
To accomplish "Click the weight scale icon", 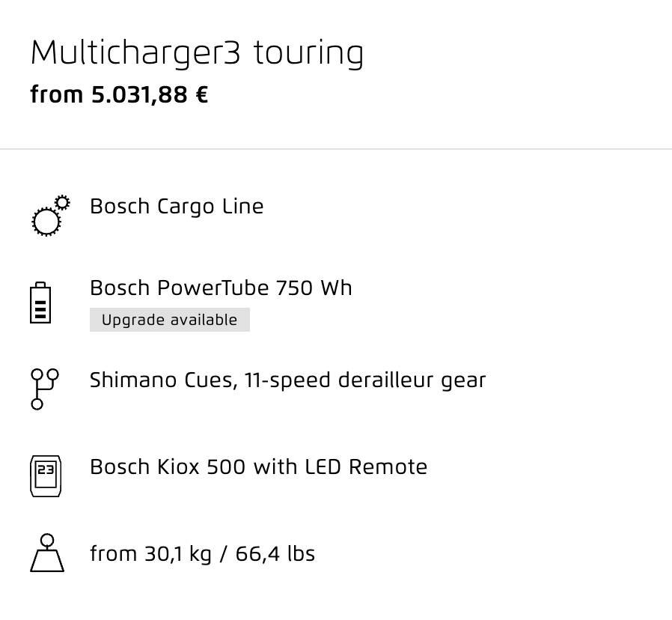I will [x=47, y=553].
